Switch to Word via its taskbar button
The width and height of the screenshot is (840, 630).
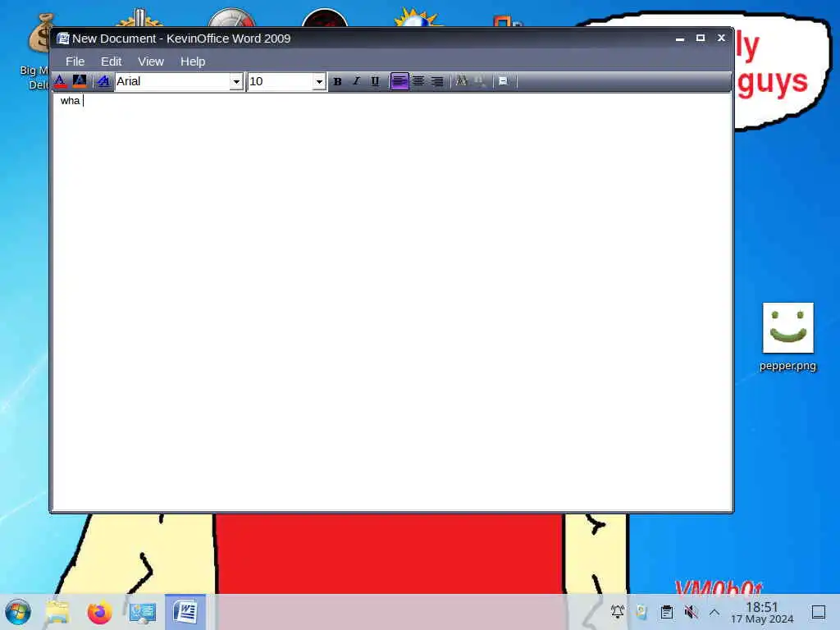point(185,612)
